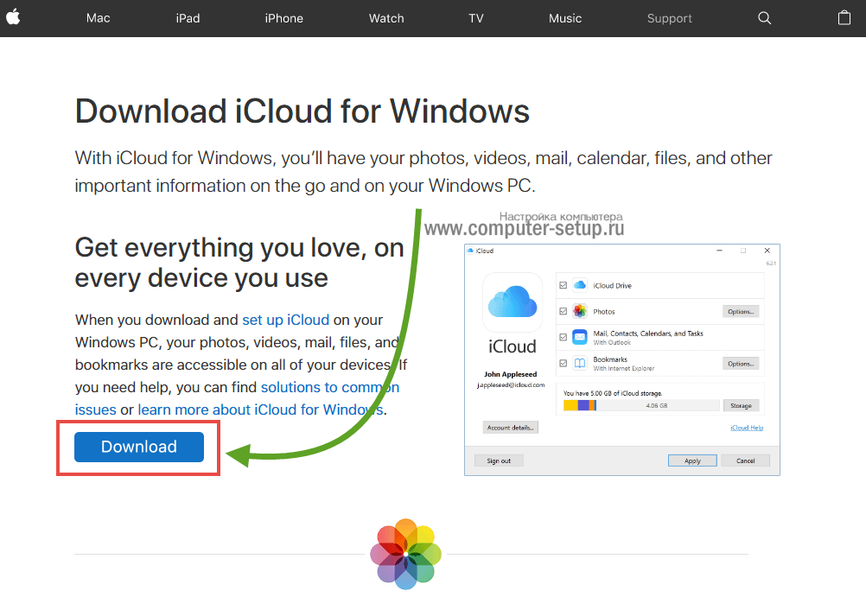Click the iCloud storage usage bar
Viewport: 866px width, 616px height.
(640, 405)
